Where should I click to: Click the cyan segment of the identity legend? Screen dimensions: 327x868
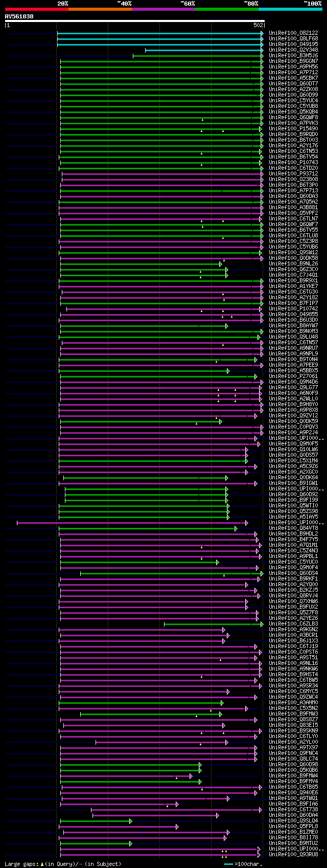290,9
